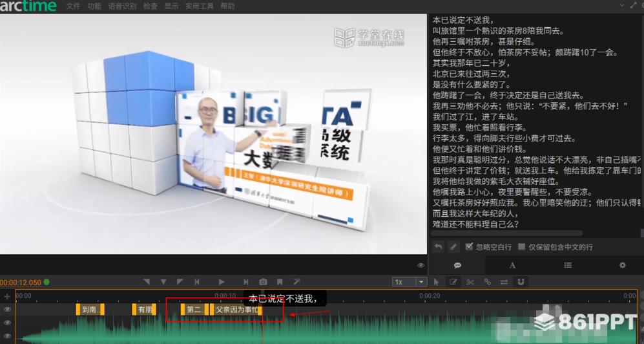This screenshot has width=644, height=344.
Task: Toggle the preview eye icon below video
Action: (421, 266)
